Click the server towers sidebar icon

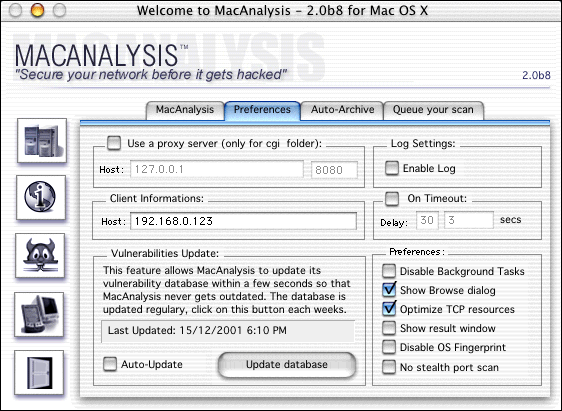[42, 140]
